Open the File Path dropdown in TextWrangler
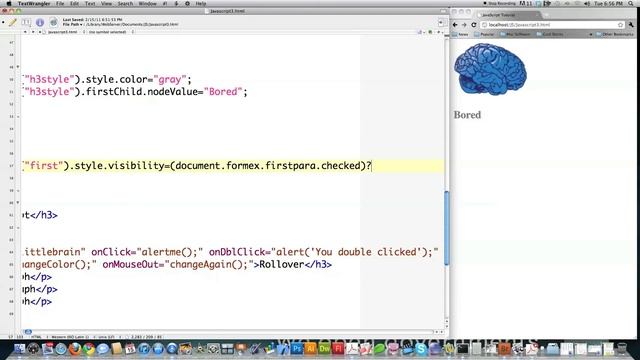This screenshot has height=360, width=640. (72, 24)
